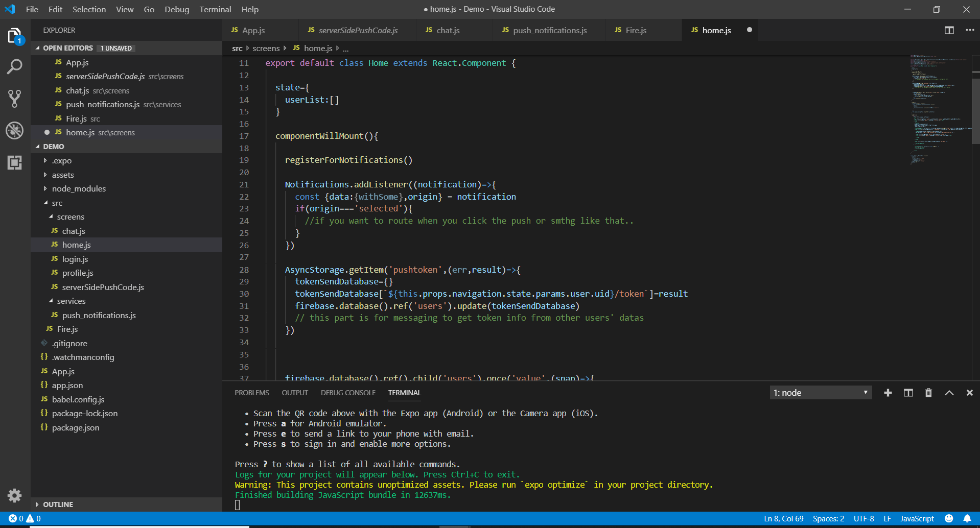Screen dimensions: 980x528
Task: Open the Search view in the sidebar
Action: click(x=14, y=66)
